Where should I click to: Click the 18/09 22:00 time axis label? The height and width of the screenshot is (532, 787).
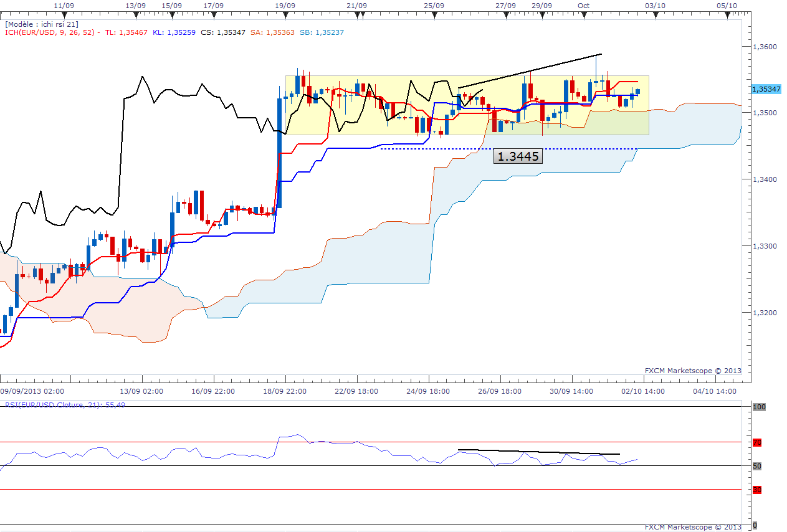(285, 391)
